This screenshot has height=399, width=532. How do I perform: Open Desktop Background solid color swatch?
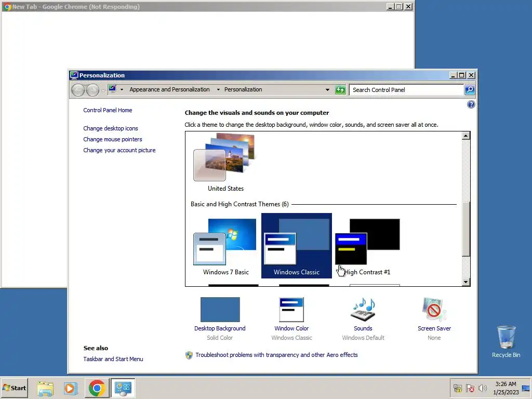(220, 310)
